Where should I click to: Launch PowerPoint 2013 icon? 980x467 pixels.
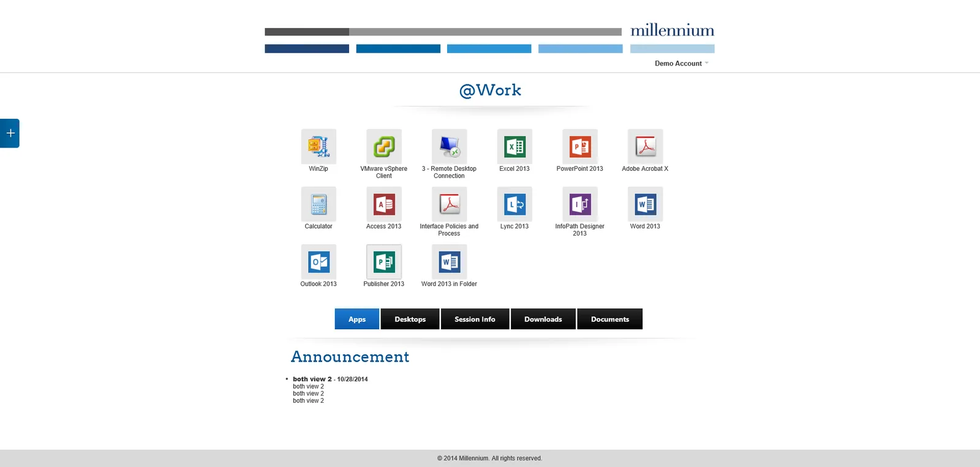pos(580,146)
